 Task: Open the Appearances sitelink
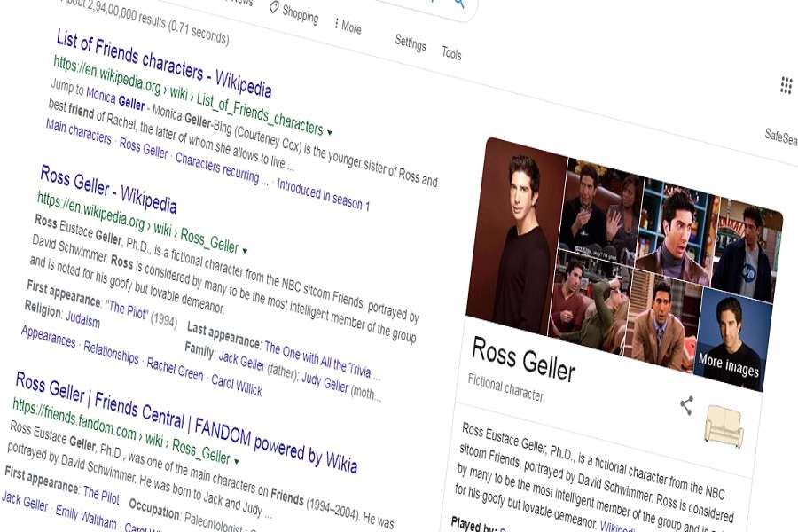[49, 337]
